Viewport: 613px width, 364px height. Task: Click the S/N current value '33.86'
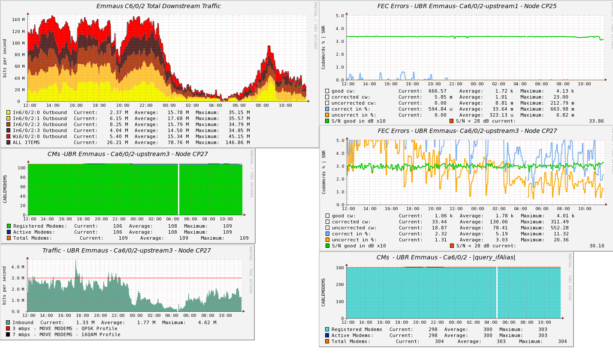click(x=596, y=121)
